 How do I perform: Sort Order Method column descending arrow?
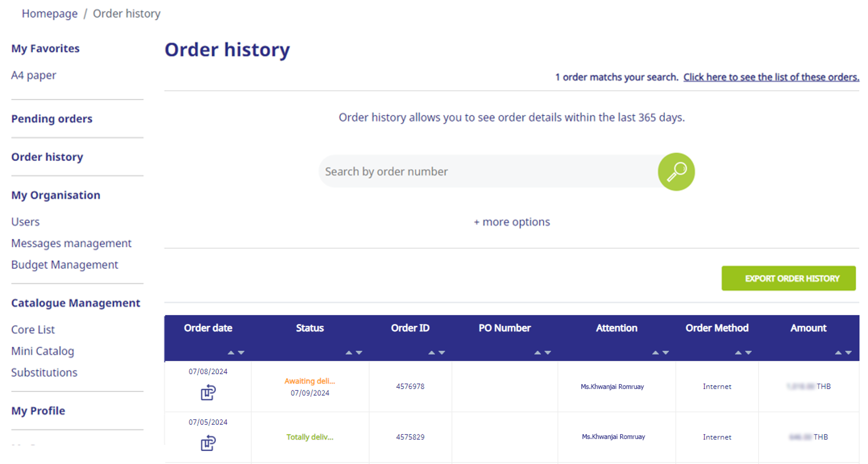(748, 353)
